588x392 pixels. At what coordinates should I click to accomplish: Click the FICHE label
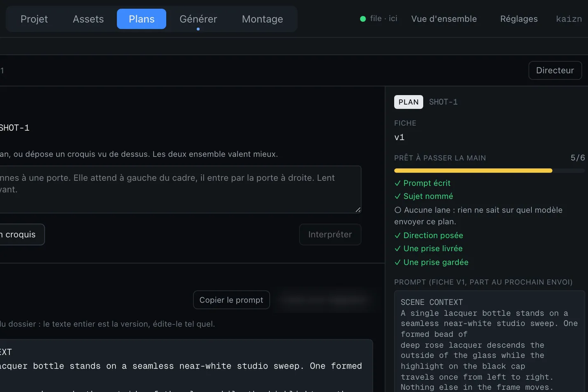(x=405, y=123)
